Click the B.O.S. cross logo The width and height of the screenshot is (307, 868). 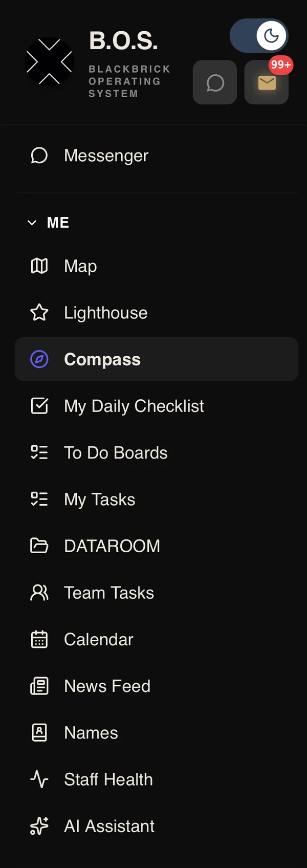tap(49, 61)
